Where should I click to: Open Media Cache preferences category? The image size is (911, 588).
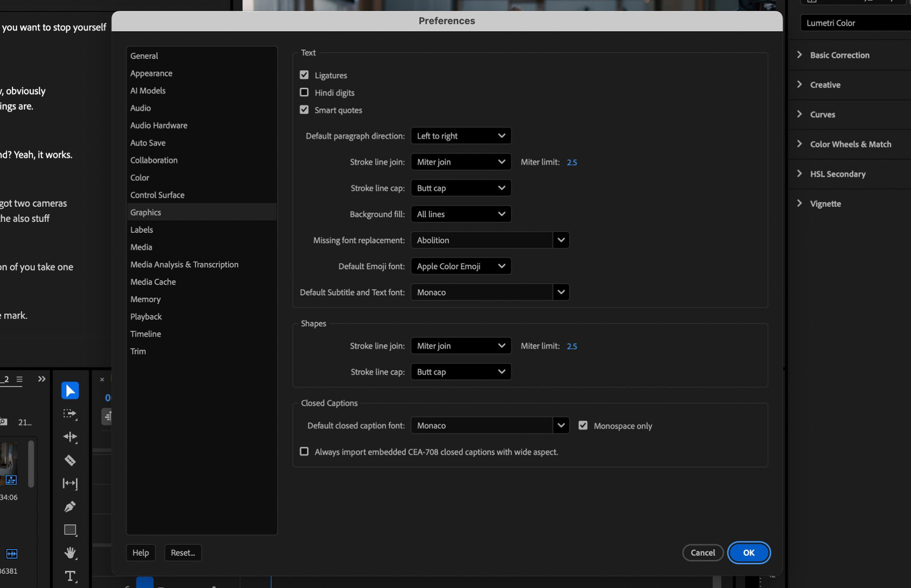pos(202,282)
